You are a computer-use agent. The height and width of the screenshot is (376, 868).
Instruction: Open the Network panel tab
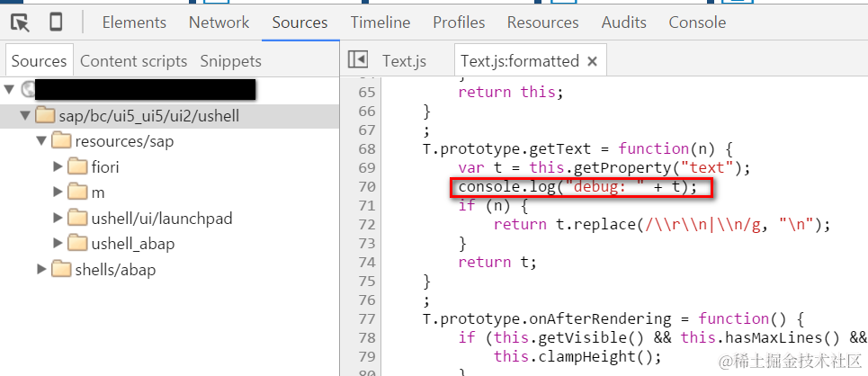click(x=219, y=22)
